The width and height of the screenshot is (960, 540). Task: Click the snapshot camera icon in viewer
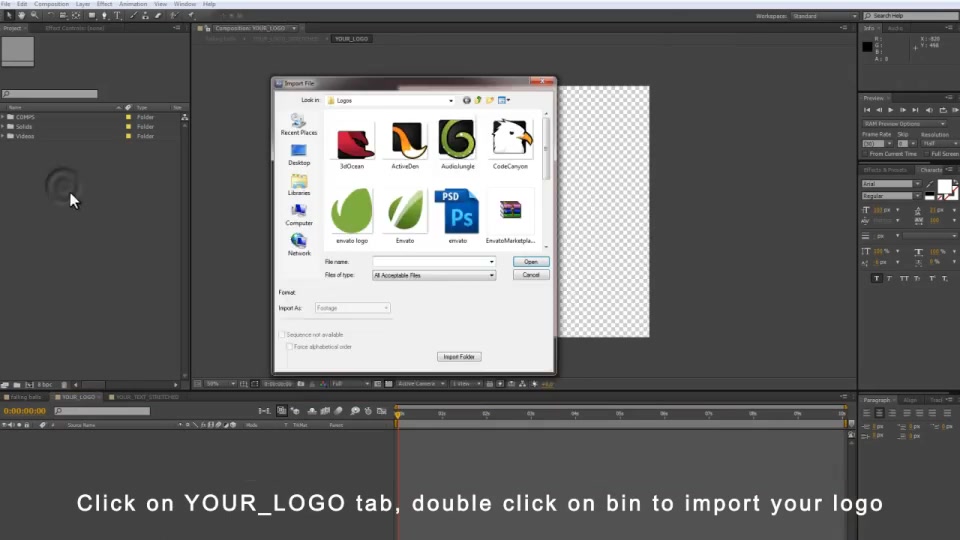coord(301,384)
